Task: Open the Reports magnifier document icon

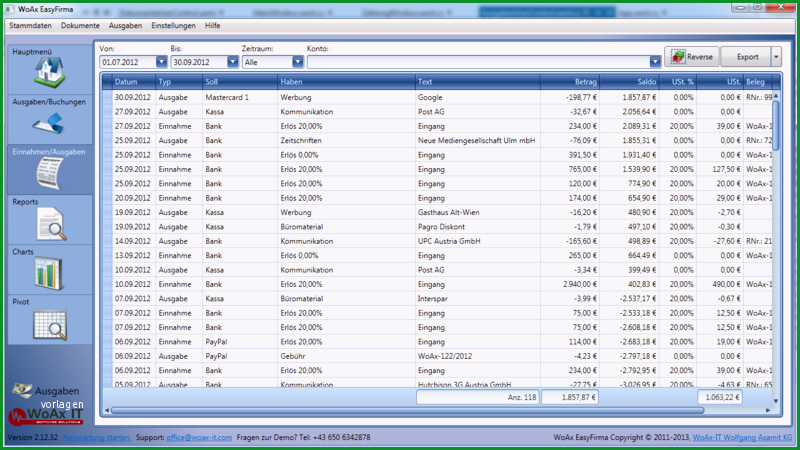Action: 51,223
